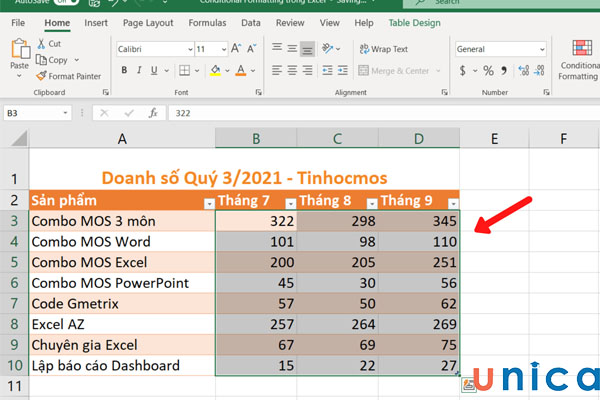Click the Insert Function fx icon
Image resolution: width=600 pixels, height=400 pixels.
pyautogui.click(x=153, y=113)
